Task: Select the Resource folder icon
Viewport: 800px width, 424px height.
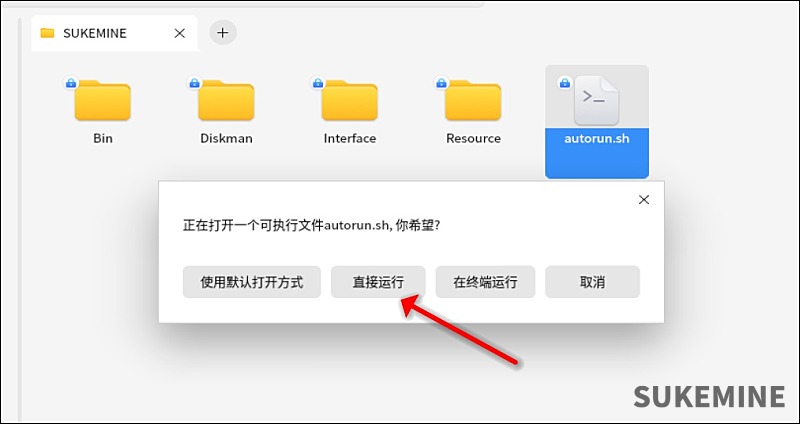Action: pos(473,101)
